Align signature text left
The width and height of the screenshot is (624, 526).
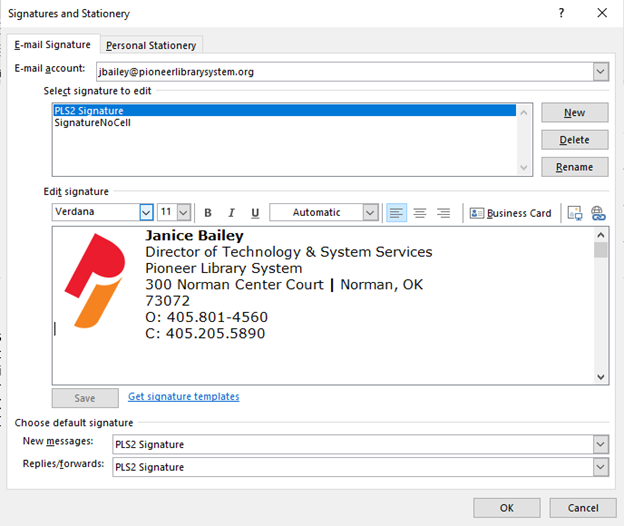[396, 213]
